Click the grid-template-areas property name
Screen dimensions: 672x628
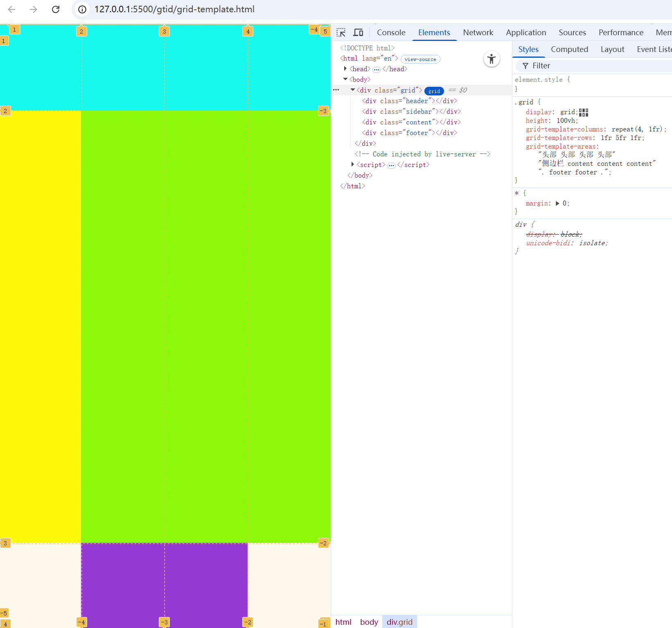tap(561, 147)
